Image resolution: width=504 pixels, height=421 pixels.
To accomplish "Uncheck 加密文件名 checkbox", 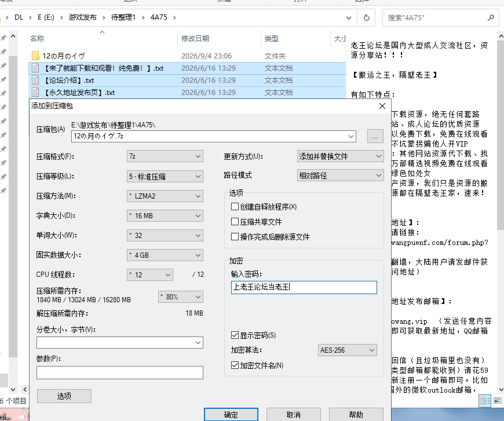I will [x=235, y=365].
